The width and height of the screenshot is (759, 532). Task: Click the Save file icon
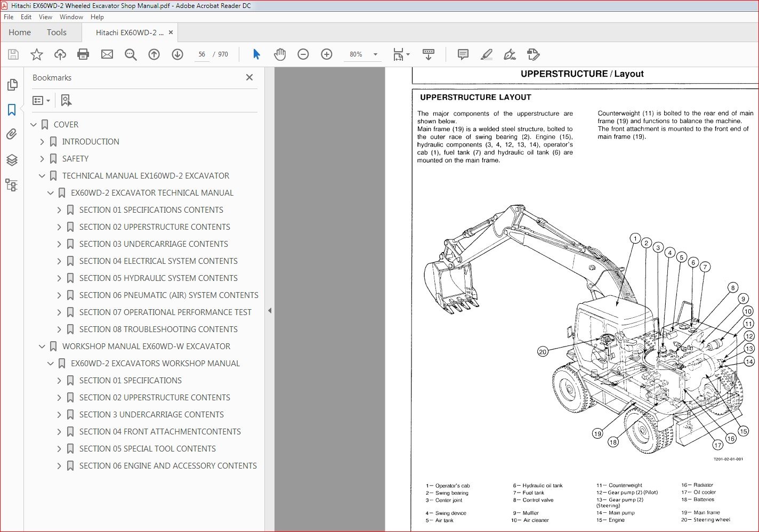tap(13, 54)
